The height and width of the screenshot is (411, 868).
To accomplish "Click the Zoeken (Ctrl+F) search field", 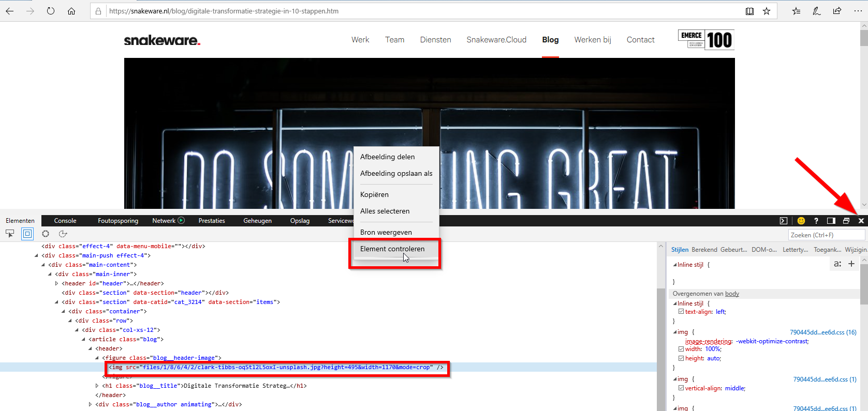I will tap(827, 235).
